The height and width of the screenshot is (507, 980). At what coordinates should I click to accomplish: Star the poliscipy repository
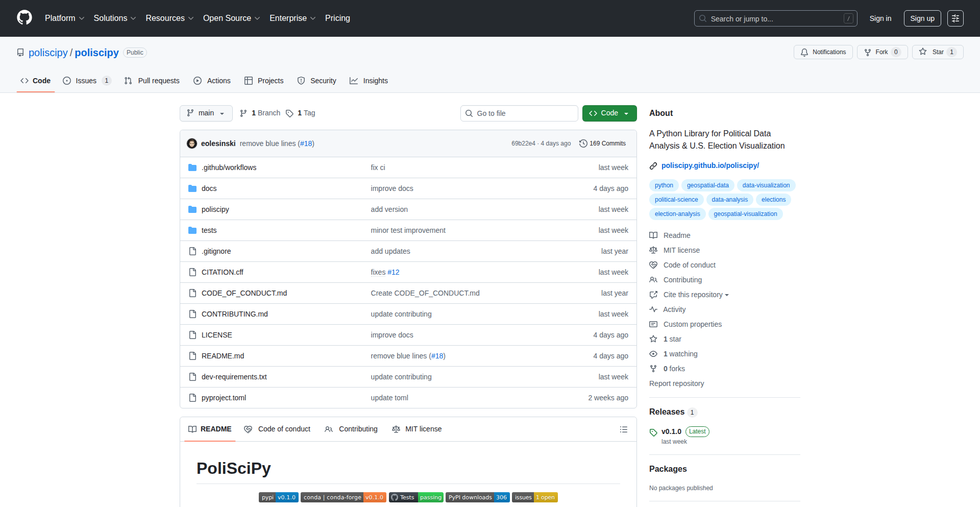click(x=938, y=52)
